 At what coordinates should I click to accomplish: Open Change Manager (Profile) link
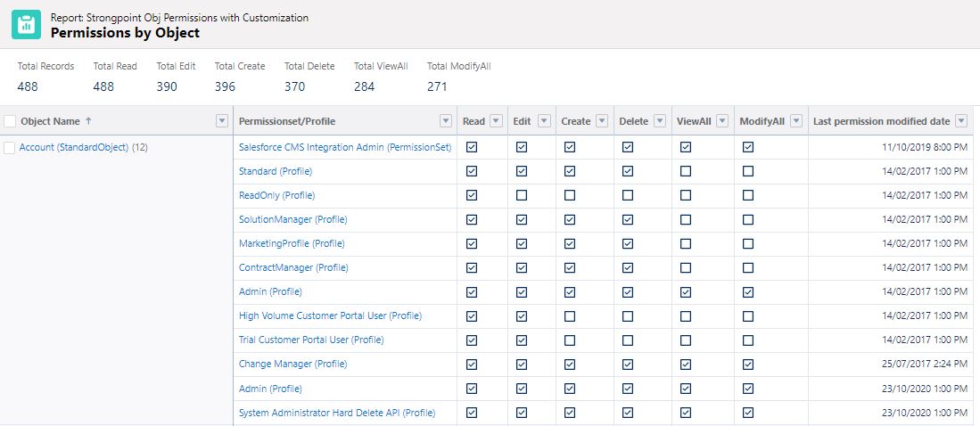pyautogui.click(x=292, y=364)
